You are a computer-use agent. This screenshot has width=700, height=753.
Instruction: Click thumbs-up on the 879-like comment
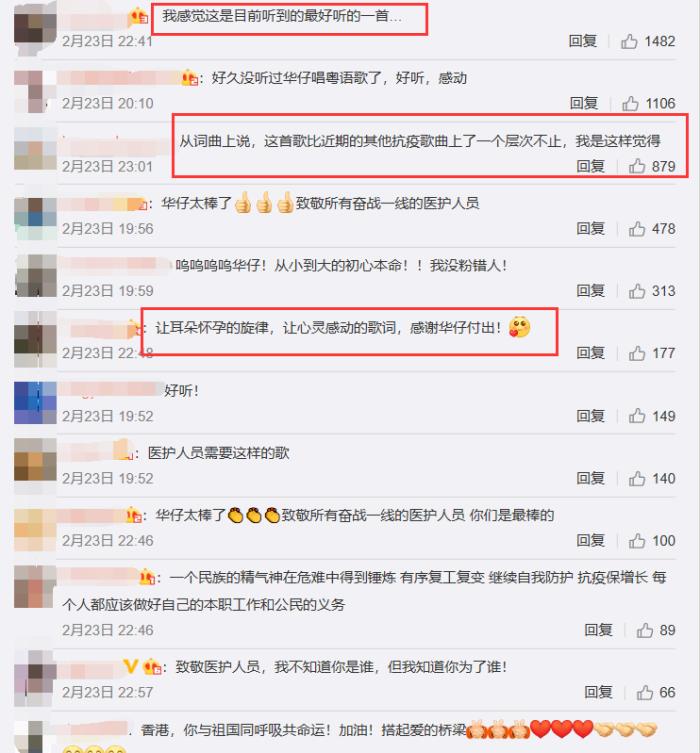click(x=637, y=166)
